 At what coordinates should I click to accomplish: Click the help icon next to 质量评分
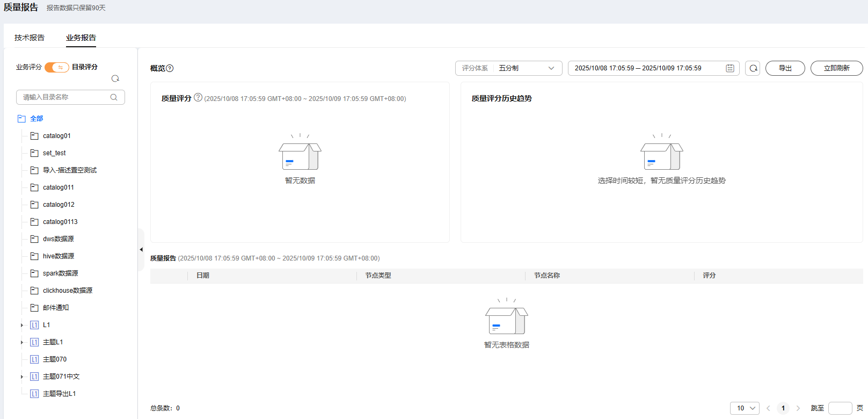[x=198, y=98]
